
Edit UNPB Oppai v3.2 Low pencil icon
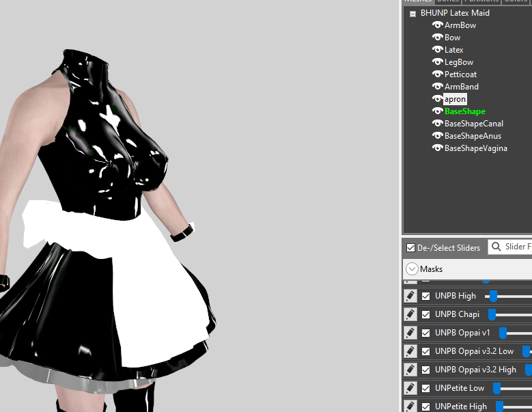pos(410,351)
